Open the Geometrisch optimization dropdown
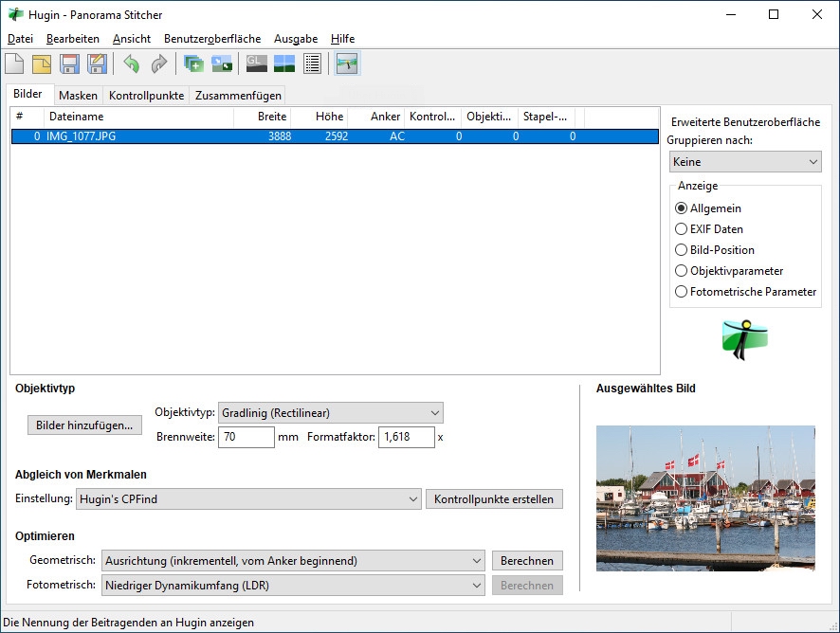 [x=294, y=561]
